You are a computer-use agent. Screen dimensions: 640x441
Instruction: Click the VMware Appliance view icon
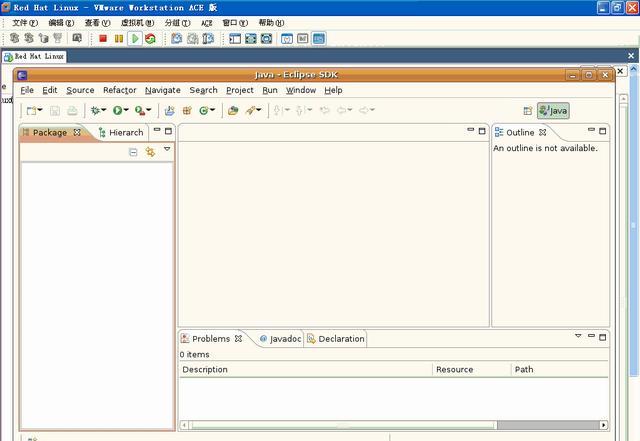pyautogui.click(x=302, y=39)
